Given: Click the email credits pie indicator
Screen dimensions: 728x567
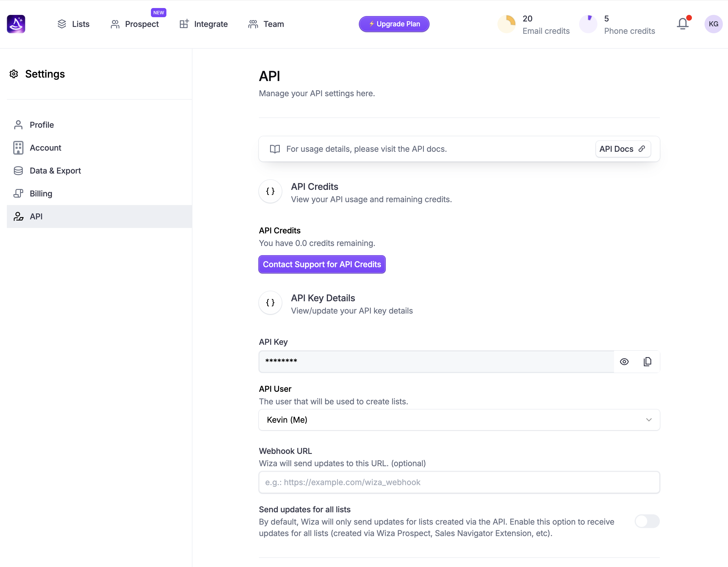Looking at the screenshot, I should [506, 24].
